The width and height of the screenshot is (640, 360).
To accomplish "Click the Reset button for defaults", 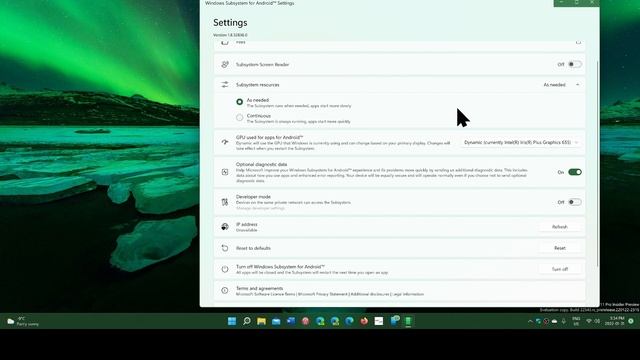I will (x=560, y=248).
